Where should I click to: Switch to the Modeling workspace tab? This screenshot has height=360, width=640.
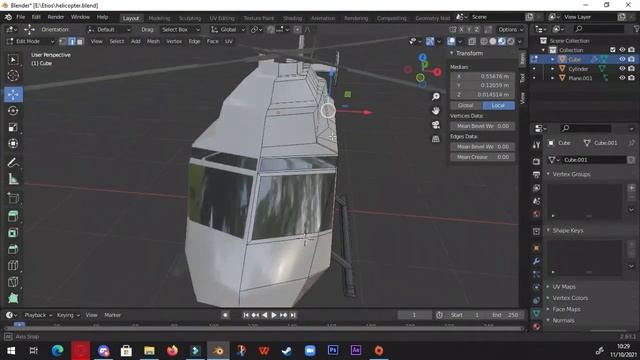(159, 18)
